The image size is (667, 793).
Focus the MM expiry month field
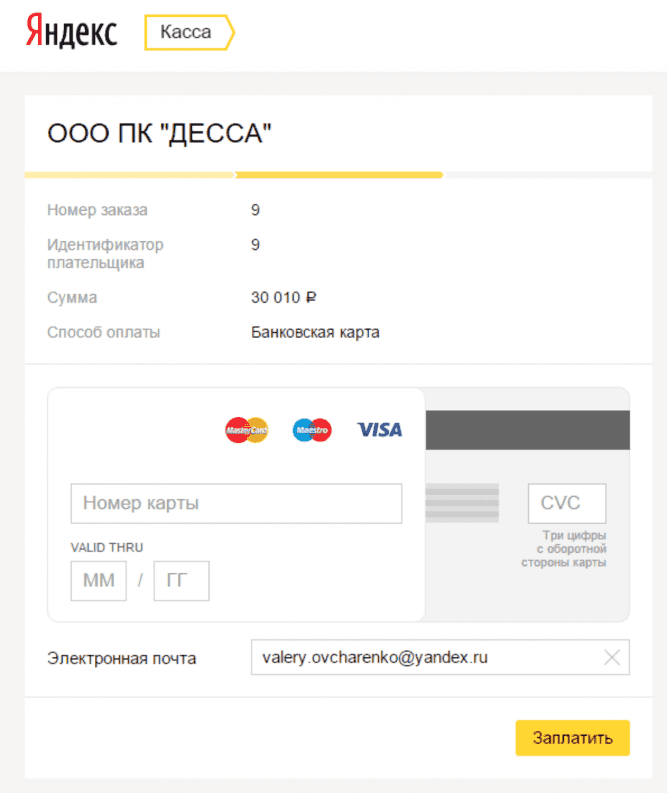[99, 581]
